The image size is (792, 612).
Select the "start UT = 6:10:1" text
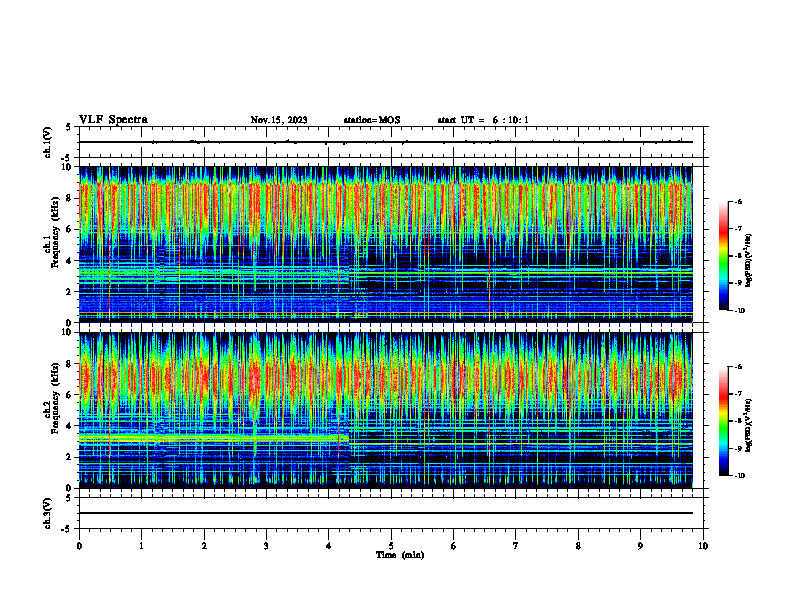[x=483, y=120]
